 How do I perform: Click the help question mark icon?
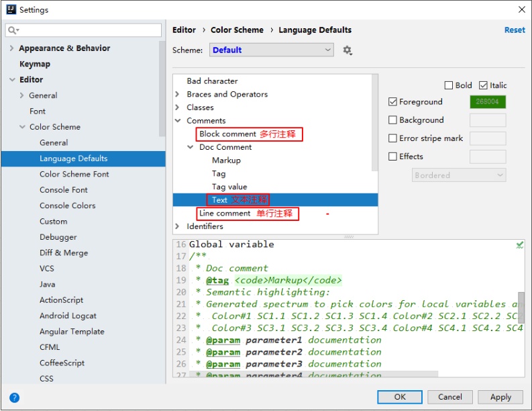[x=14, y=398]
